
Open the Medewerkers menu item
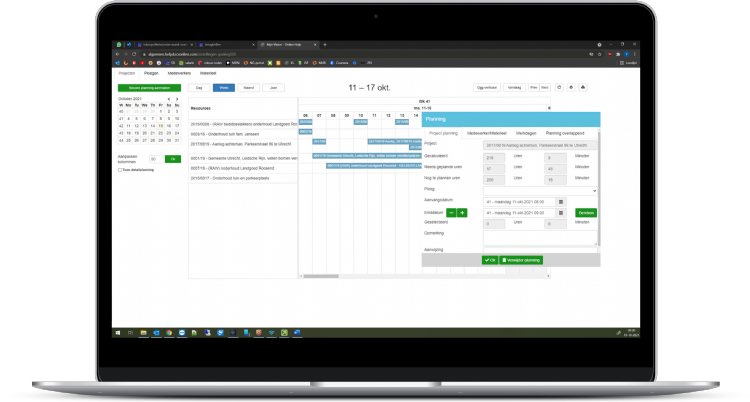(x=182, y=73)
